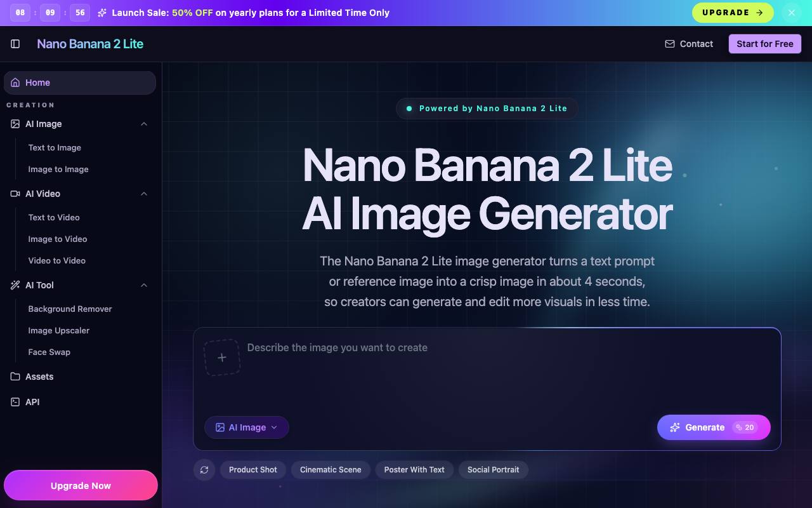Select the Product Shot suggestion

253,470
